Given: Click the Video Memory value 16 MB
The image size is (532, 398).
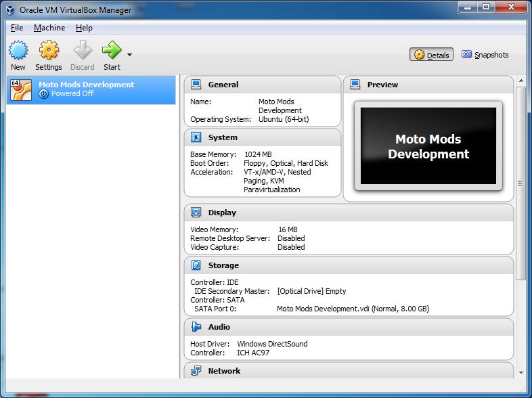Looking at the screenshot, I should point(288,229).
